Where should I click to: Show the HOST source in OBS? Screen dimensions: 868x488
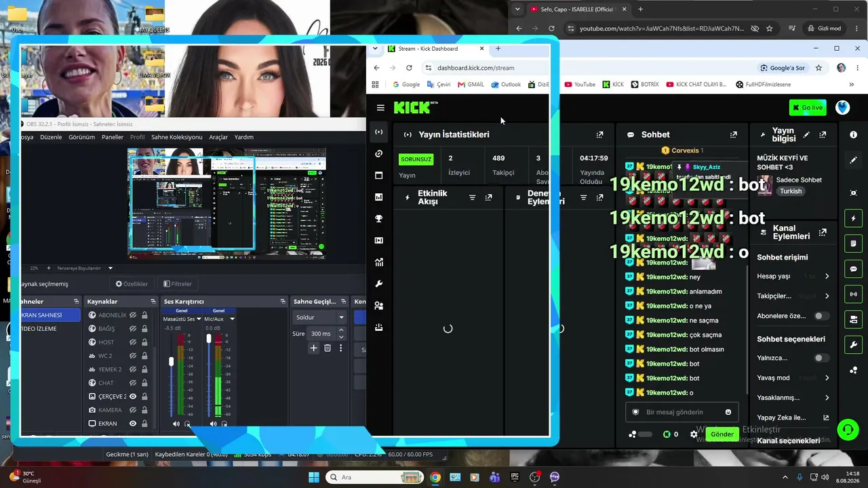(x=133, y=342)
